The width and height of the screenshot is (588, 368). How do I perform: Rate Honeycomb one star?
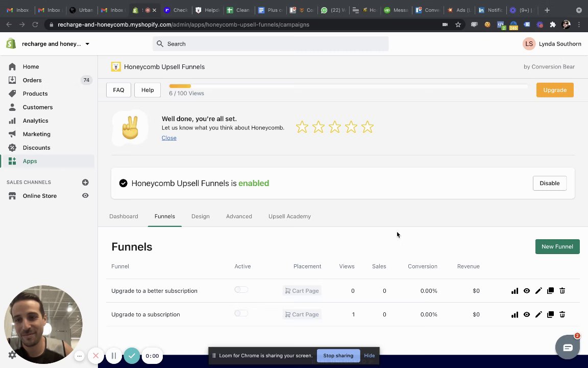[302, 127]
